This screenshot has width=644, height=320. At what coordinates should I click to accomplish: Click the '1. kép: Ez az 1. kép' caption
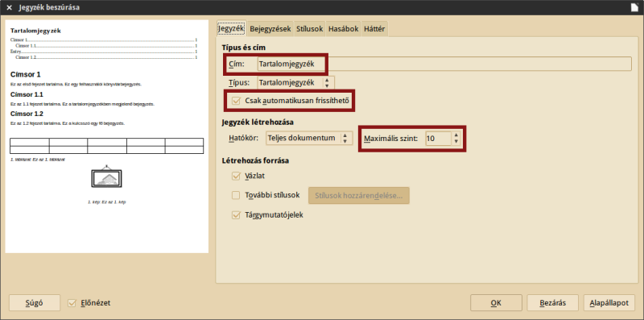click(107, 202)
